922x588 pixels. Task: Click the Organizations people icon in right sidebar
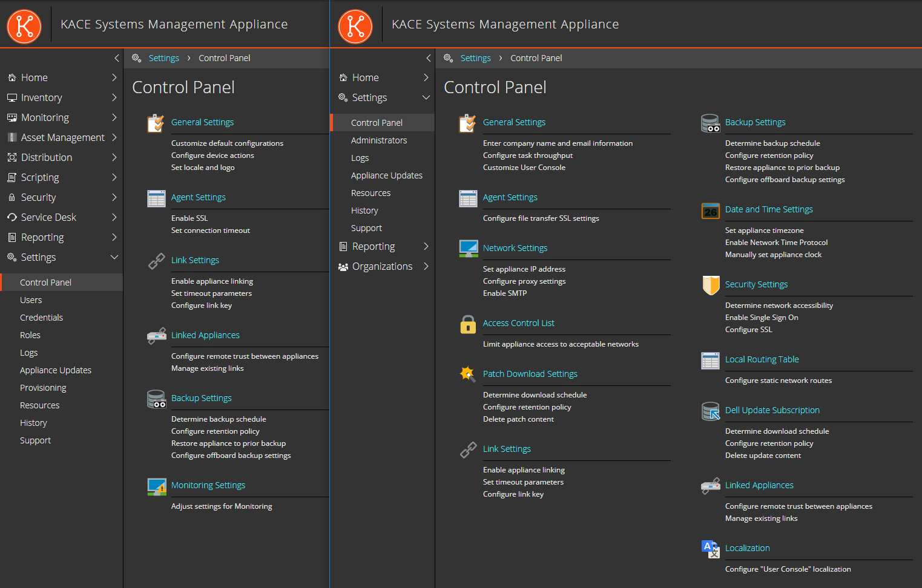pos(343,267)
